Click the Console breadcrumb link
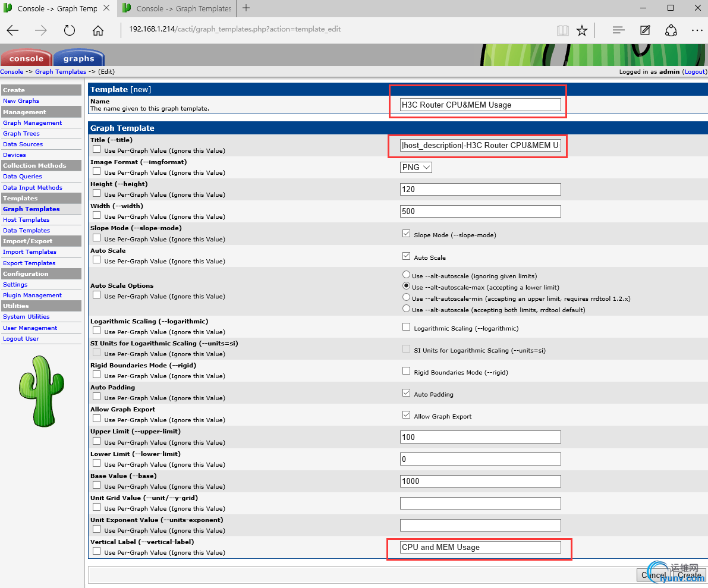 pos(12,72)
